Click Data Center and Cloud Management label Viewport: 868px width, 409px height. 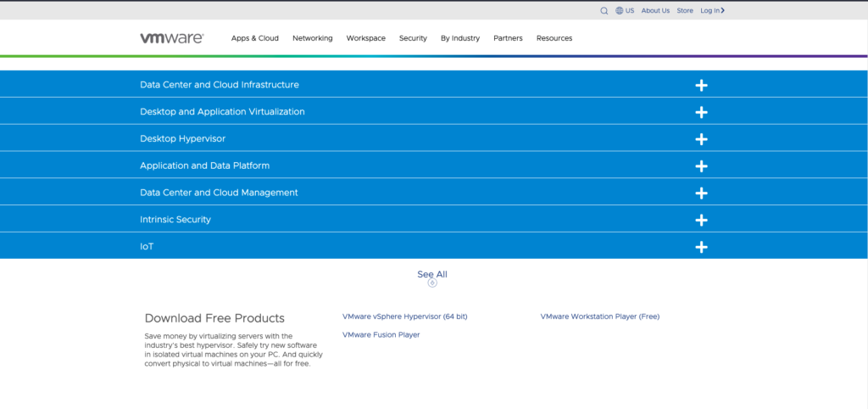click(x=220, y=193)
